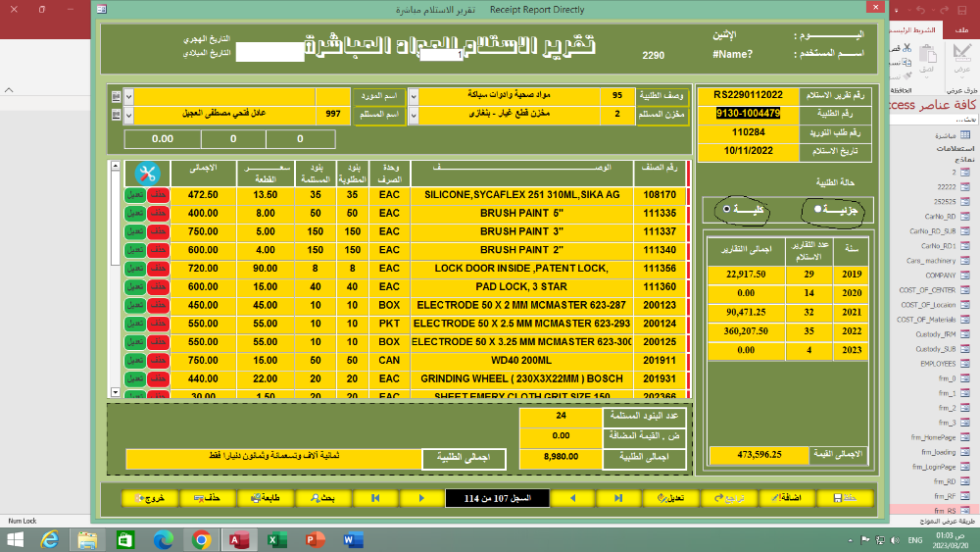
Task: Click the items table scrollbar up arrow
Action: click(115, 166)
